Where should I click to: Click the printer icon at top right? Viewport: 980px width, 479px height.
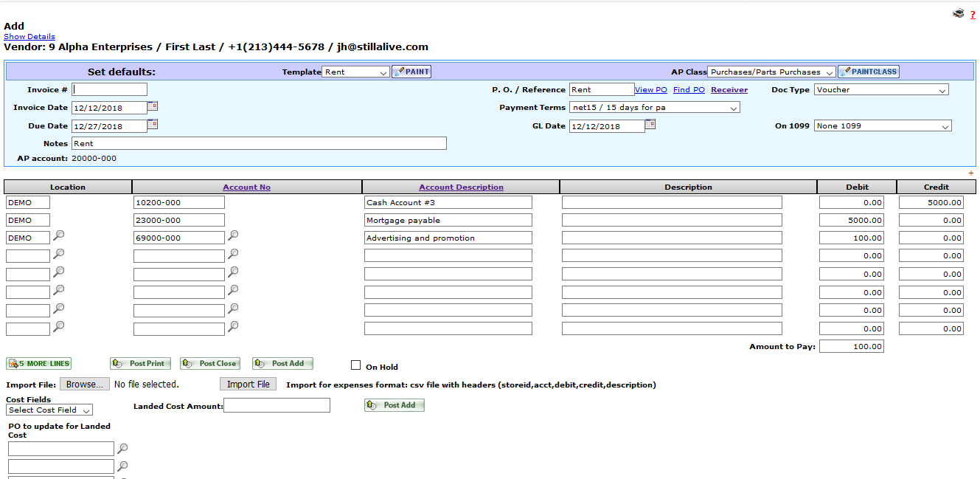[958, 13]
